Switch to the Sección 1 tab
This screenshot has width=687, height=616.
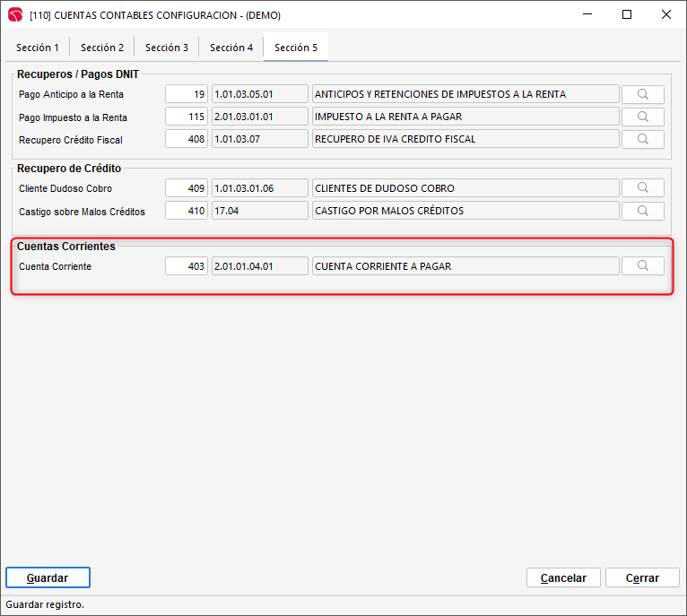tap(38, 48)
